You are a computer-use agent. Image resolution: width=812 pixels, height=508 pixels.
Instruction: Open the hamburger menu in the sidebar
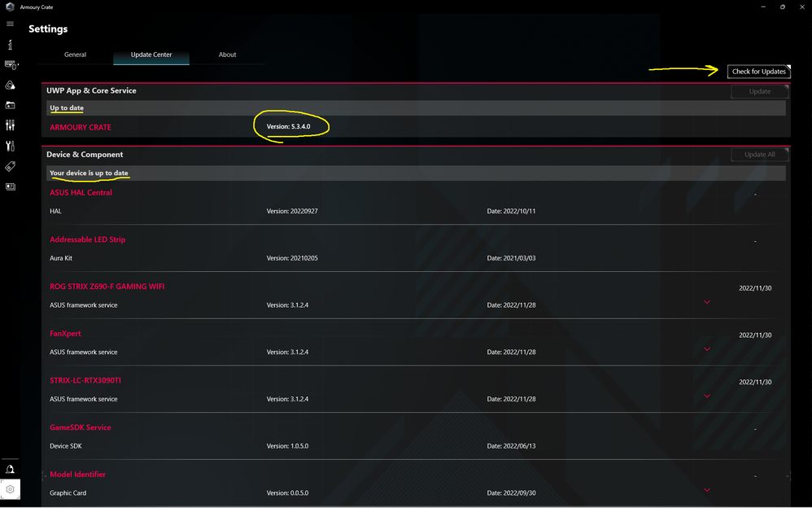[x=10, y=24]
